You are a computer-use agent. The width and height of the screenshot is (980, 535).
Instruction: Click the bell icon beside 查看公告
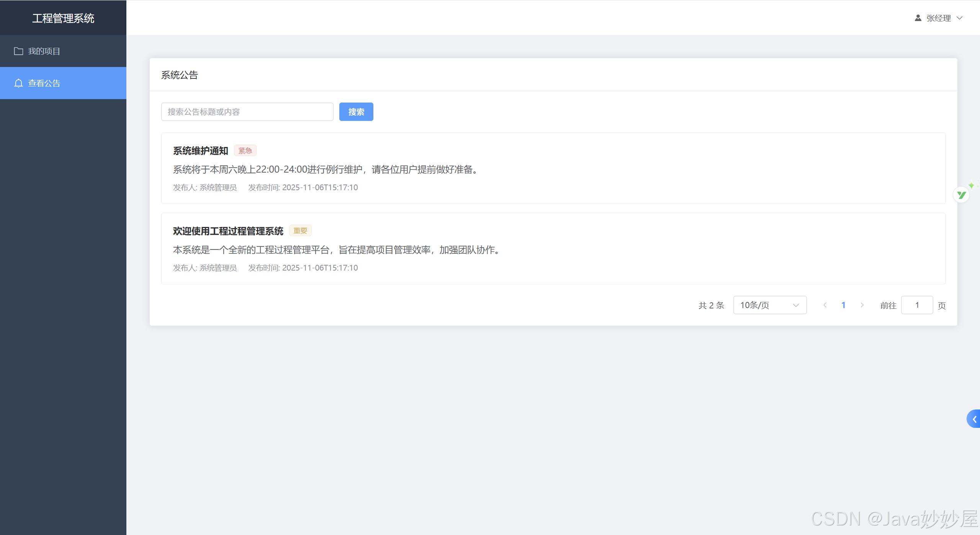tap(18, 83)
